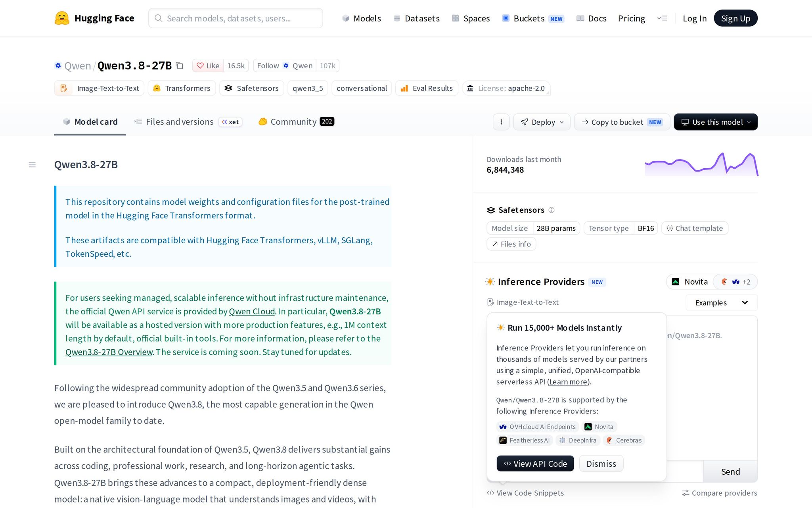
Task: Go to Buckets in the navigation
Action: tap(533, 18)
